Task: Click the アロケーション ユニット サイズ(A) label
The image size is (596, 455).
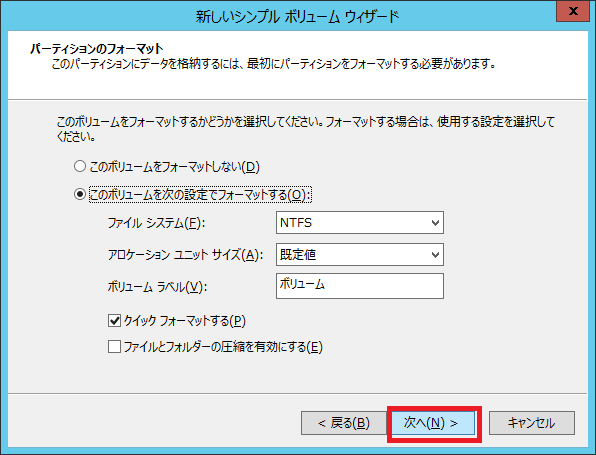Action: (185, 255)
